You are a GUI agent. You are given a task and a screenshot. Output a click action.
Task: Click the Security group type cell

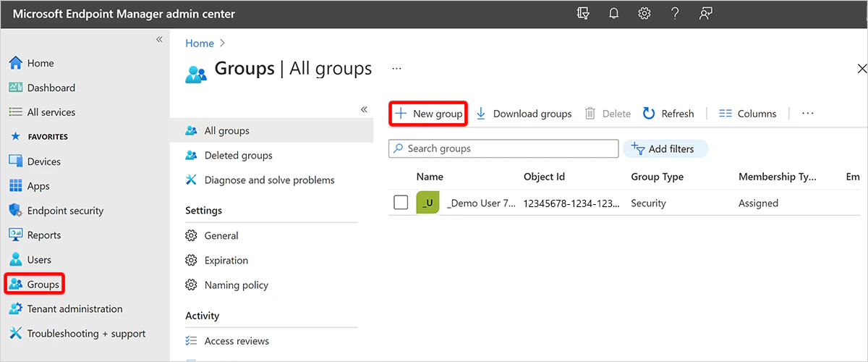click(x=648, y=203)
